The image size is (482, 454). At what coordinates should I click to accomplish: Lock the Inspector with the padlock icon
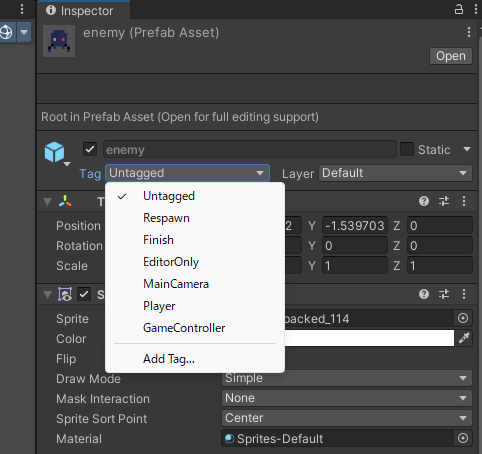point(459,9)
